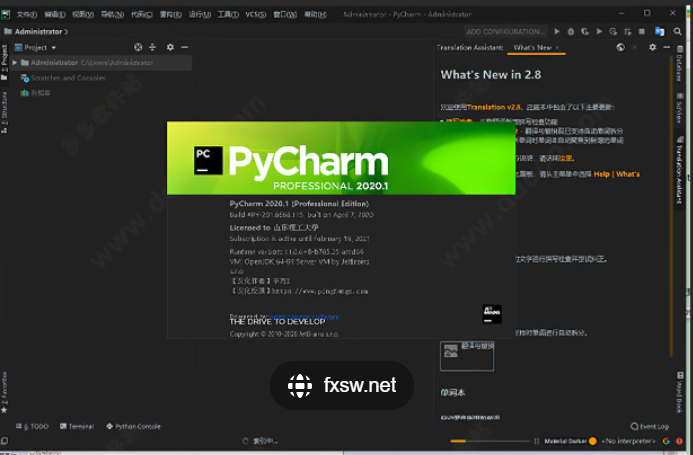Screen dimensions: 693x455
Task: Open the Python Console tool window
Action: point(133,426)
